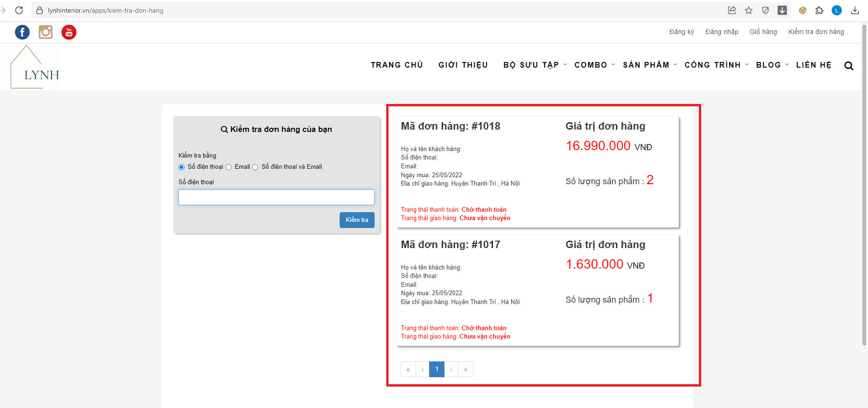This screenshot has width=868, height=408.
Task: Click the Mã đơn hàng: #1018 heading
Action: 451,126
